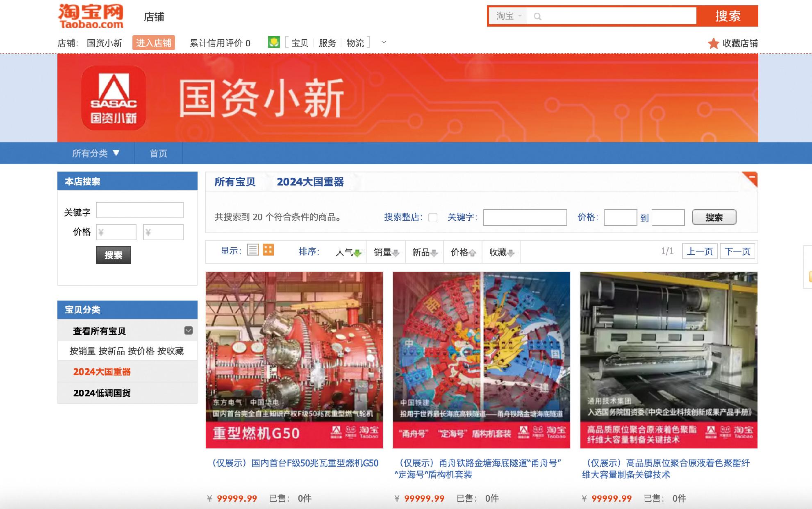Click the yellow shop rating badge icon
Screen dimensions: 812x509
274,42
